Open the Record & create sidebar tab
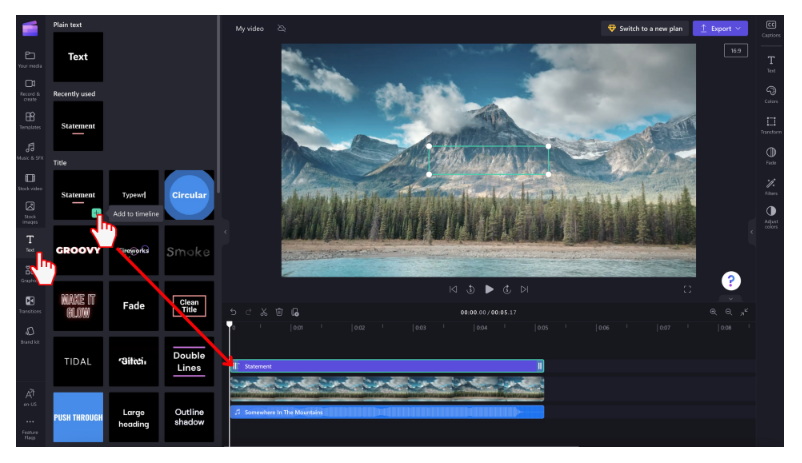Screen dimensions: 802x463 point(30,89)
